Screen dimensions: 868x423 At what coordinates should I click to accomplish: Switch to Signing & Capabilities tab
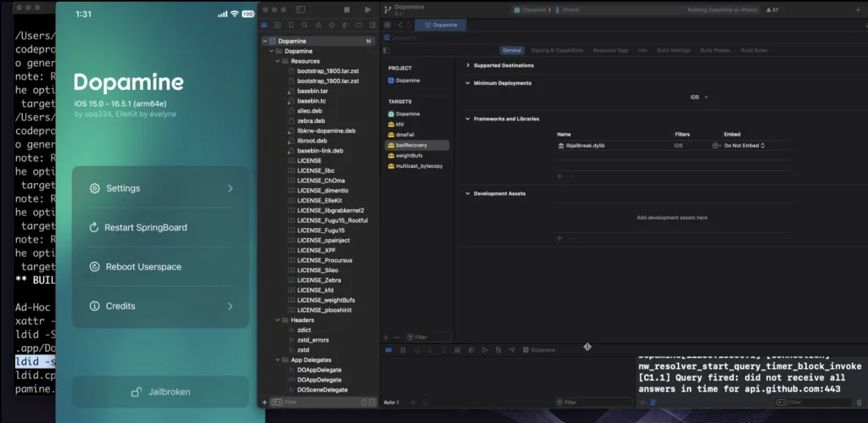[557, 50]
